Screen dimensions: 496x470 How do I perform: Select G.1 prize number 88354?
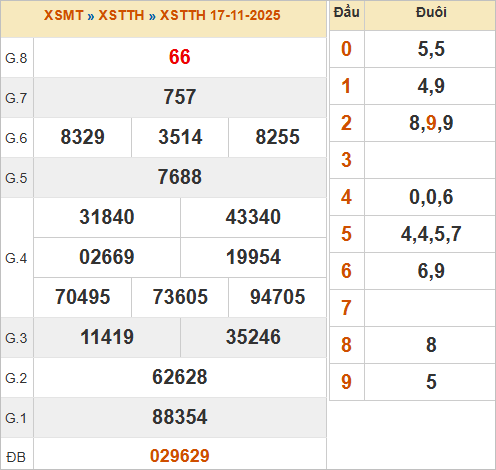[180, 417]
